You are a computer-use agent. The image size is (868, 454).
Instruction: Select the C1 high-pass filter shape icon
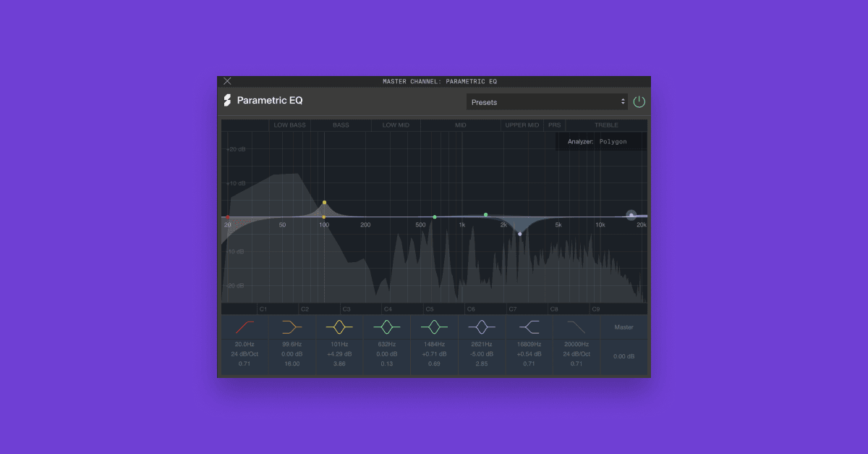246,327
